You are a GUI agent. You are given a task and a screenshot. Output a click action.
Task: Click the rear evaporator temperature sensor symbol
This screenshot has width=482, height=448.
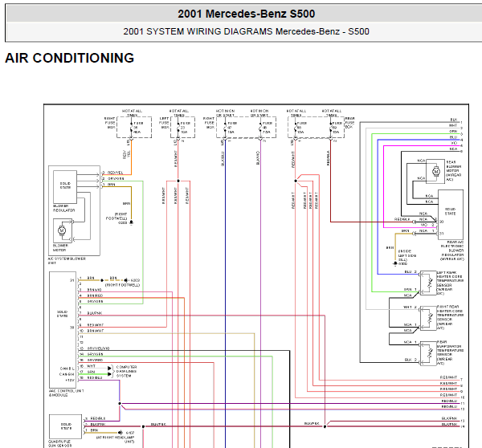[428, 353]
